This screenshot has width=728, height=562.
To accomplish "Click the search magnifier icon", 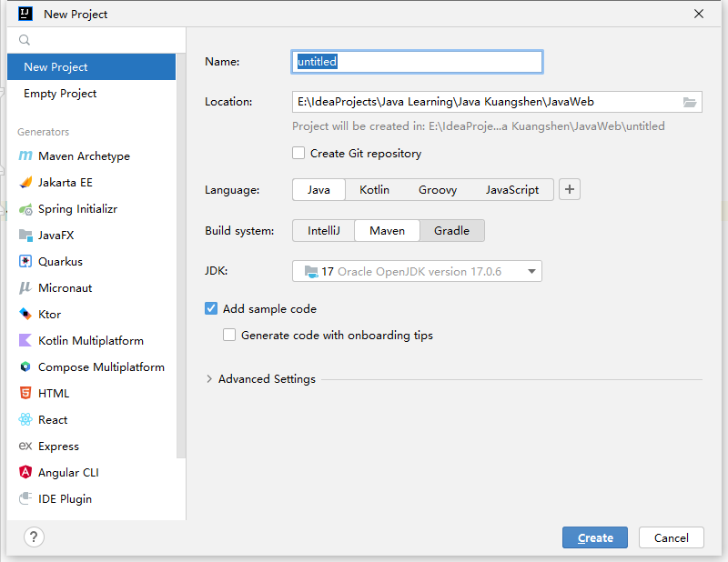I will tap(25, 40).
